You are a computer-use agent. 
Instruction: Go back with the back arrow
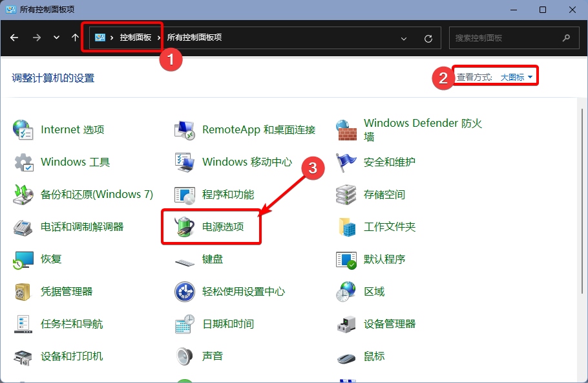[14, 38]
